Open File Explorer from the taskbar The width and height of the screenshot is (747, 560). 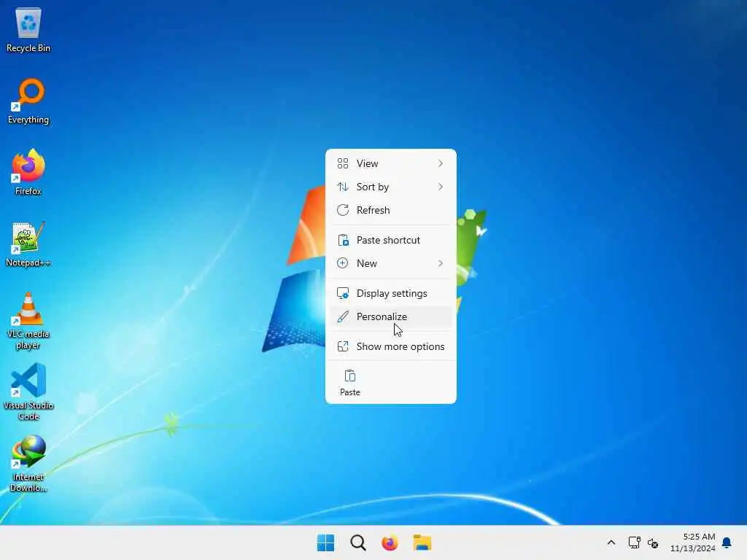[x=422, y=542]
